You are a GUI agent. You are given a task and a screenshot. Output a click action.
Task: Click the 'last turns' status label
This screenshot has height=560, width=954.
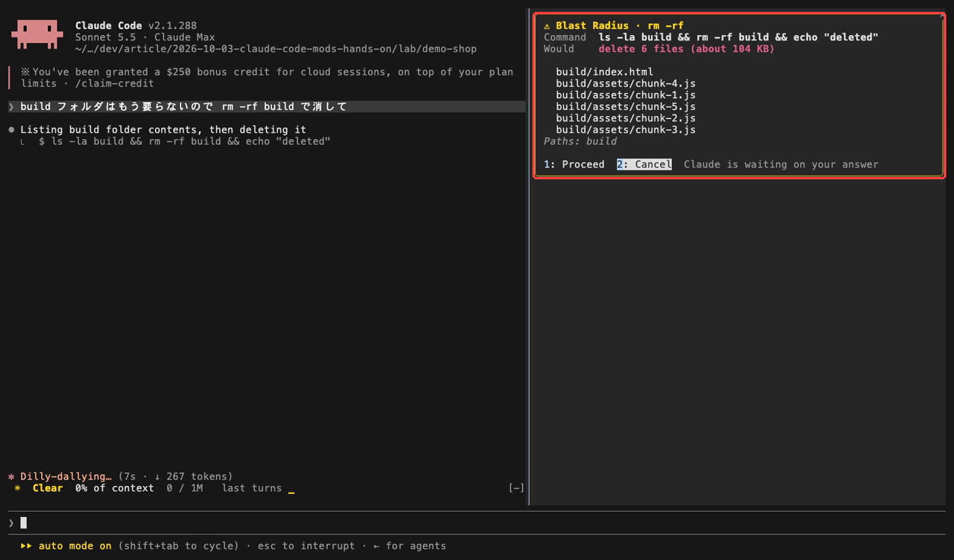(x=252, y=488)
